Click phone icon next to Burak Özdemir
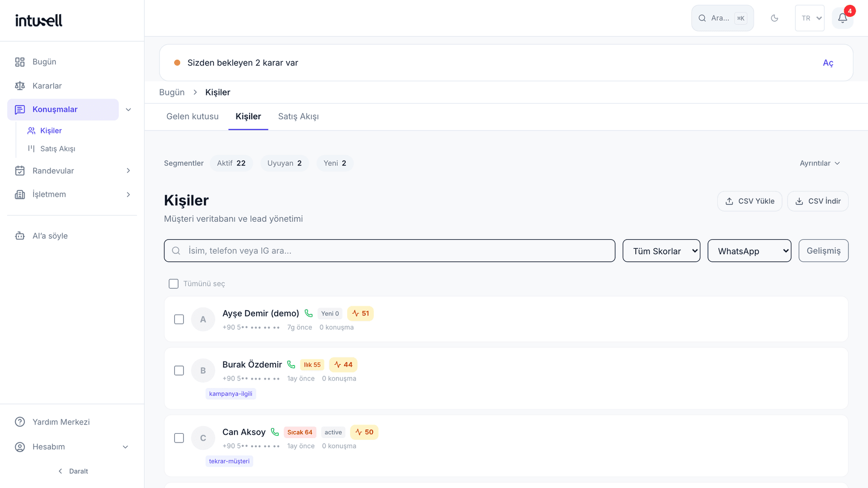868x488 pixels. (291, 365)
